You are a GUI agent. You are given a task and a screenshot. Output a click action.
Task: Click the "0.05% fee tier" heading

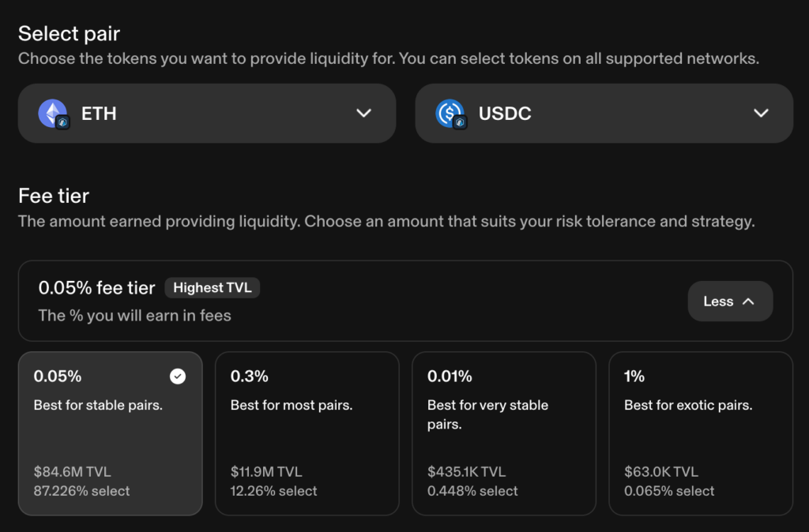click(x=96, y=288)
